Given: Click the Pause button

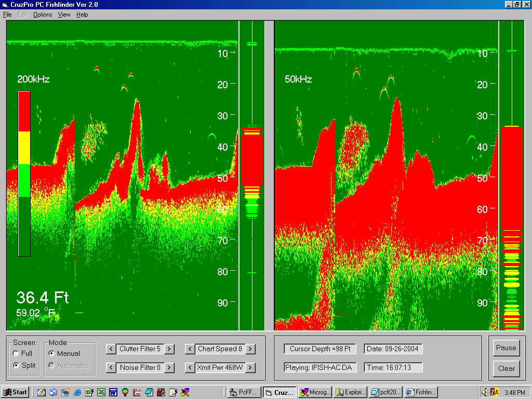Looking at the screenshot, I should click(x=506, y=348).
